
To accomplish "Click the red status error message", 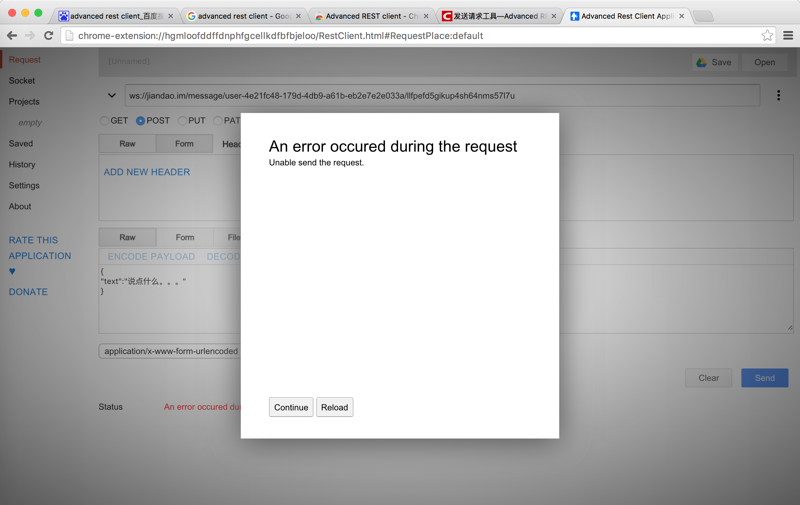I will (x=202, y=407).
